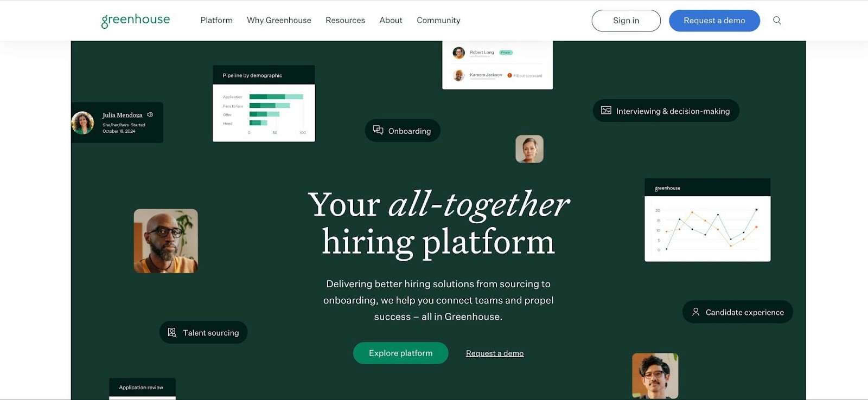Click the blue Request a demo button

[x=714, y=21]
